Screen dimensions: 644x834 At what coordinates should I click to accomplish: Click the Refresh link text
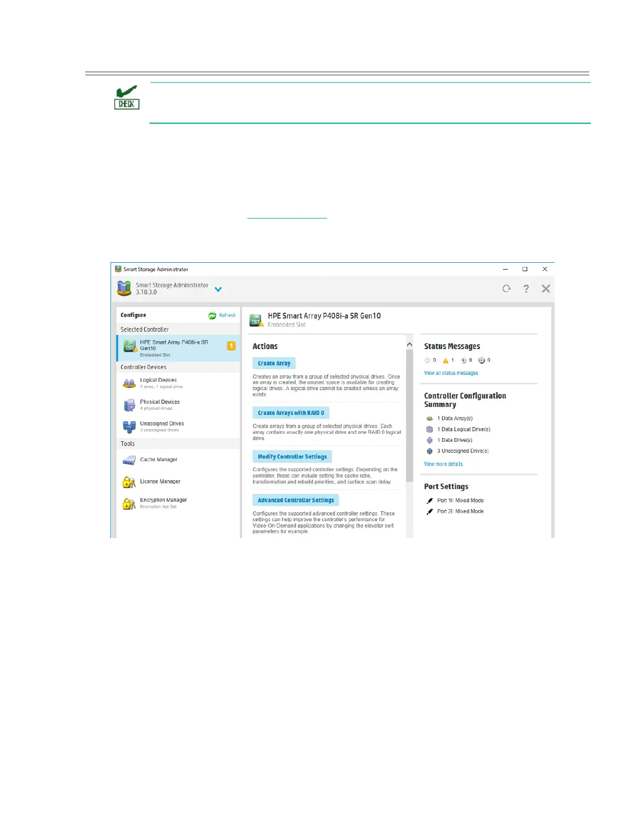pyautogui.click(x=227, y=315)
